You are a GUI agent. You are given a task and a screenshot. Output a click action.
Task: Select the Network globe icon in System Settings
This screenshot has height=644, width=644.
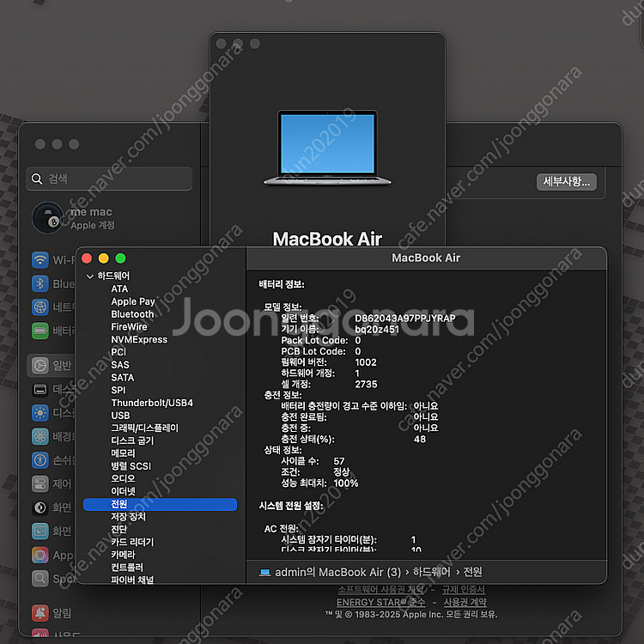click(x=39, y=307)
